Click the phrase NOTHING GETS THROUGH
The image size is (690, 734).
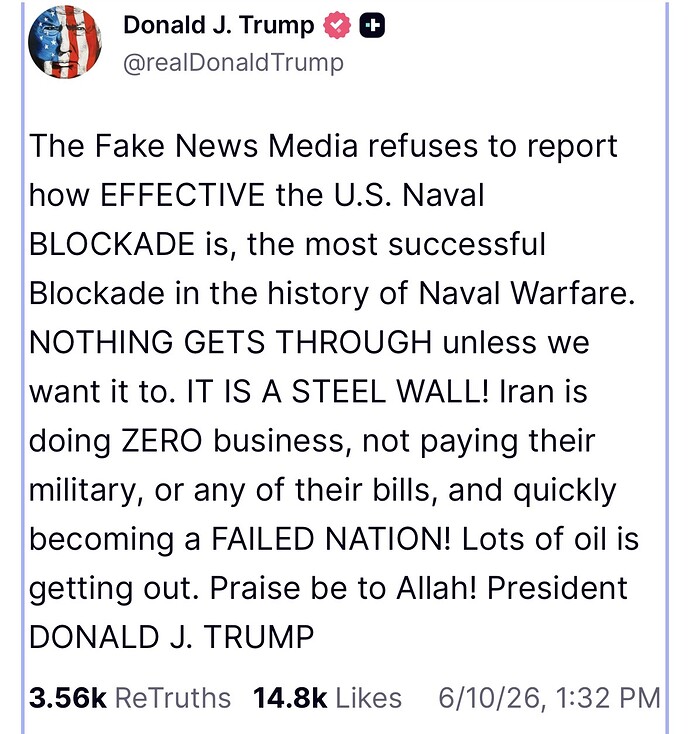coord(230,342)
